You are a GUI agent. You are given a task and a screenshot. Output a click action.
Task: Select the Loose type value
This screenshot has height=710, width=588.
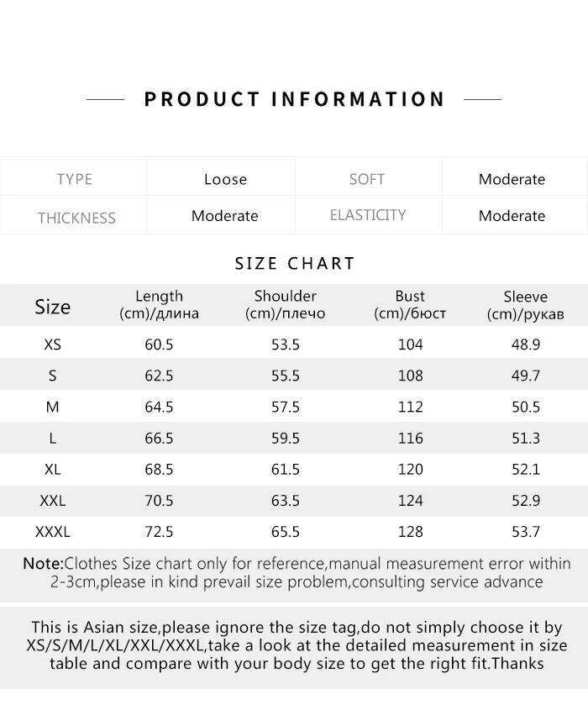coord(225,179)
